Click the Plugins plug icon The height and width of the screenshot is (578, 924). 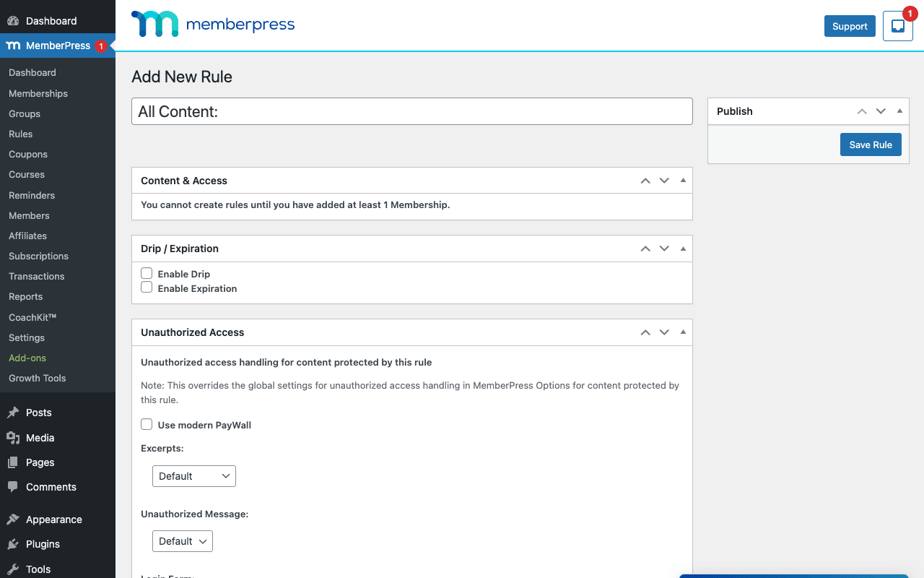(x=13, y=544)
